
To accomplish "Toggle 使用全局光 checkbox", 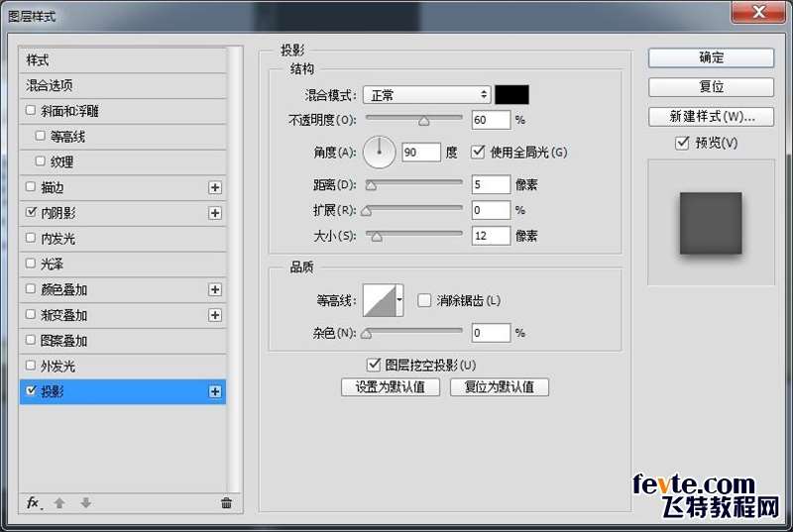I will [x=478, y=152].
